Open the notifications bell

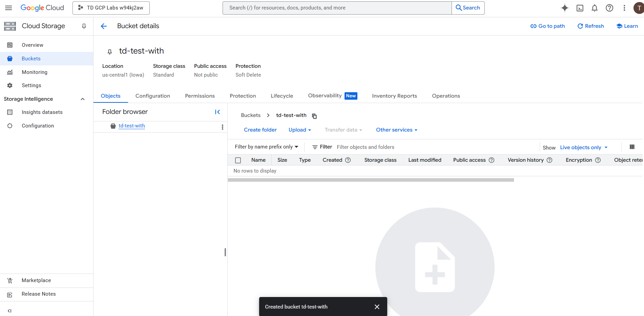coord(595,8)
